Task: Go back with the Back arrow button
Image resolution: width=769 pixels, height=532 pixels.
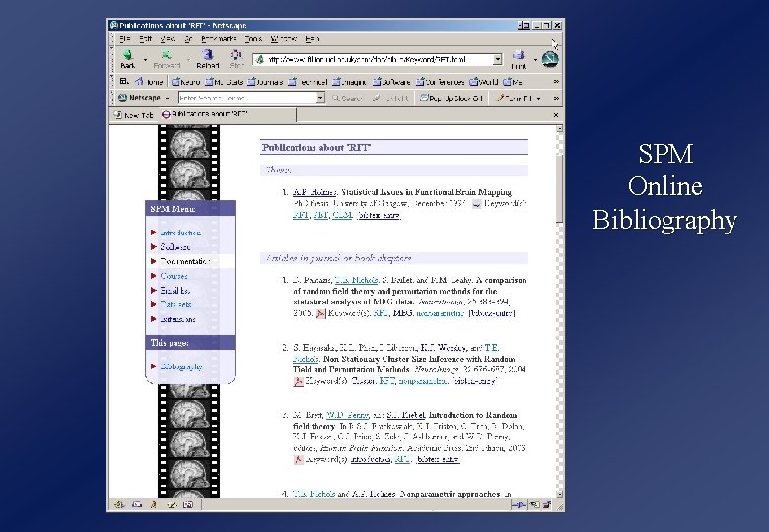Action: pos(128,59)
